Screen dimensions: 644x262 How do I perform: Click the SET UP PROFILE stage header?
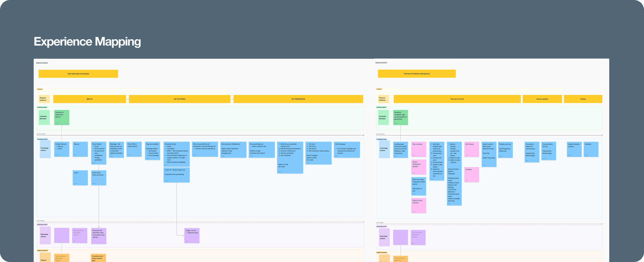[179, 99]
